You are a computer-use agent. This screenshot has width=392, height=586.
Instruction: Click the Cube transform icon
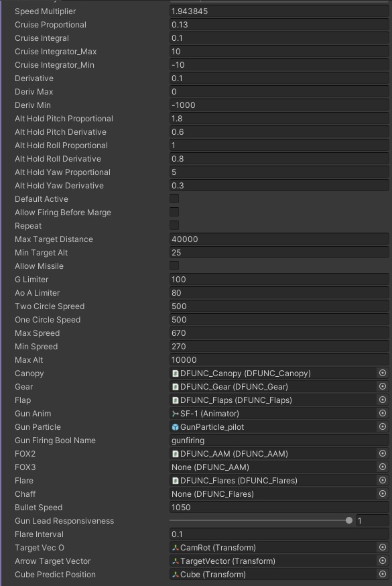[175, 575]
